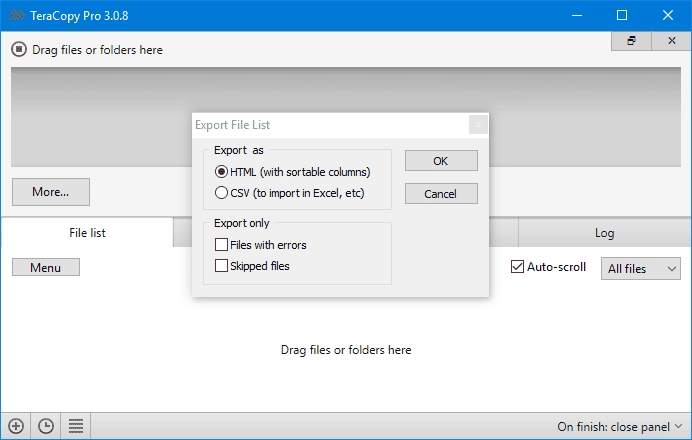Minimize the TeraCopy window

click(x=577, y=15)
